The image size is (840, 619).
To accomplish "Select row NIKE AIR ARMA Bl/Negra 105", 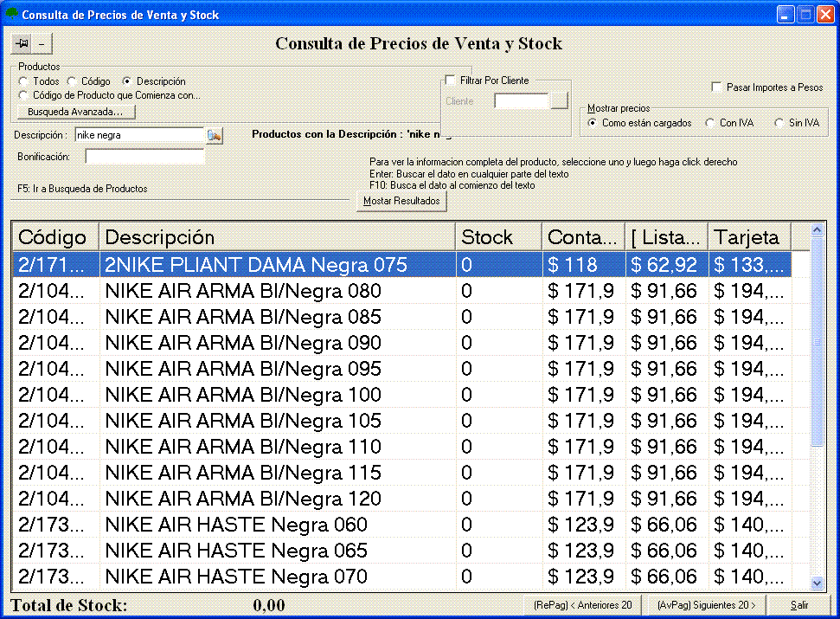I will coord(401,421).
